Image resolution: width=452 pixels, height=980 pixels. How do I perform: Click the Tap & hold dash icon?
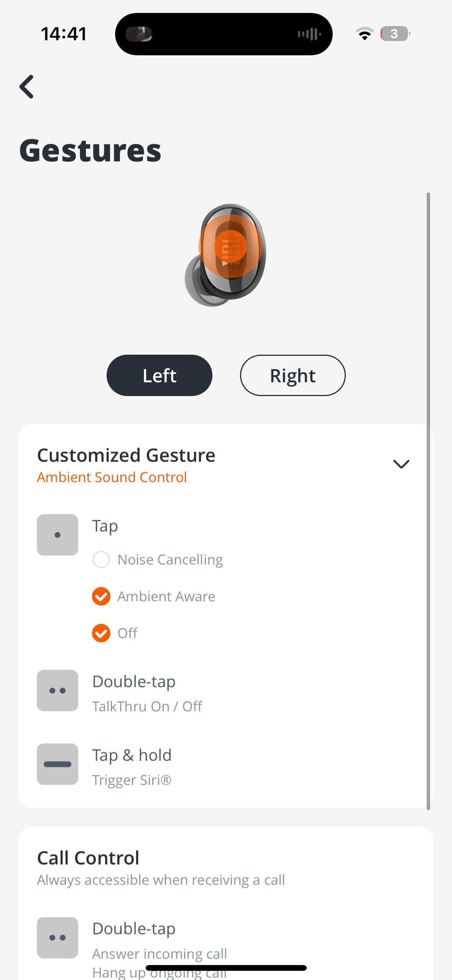pos(58,764)
